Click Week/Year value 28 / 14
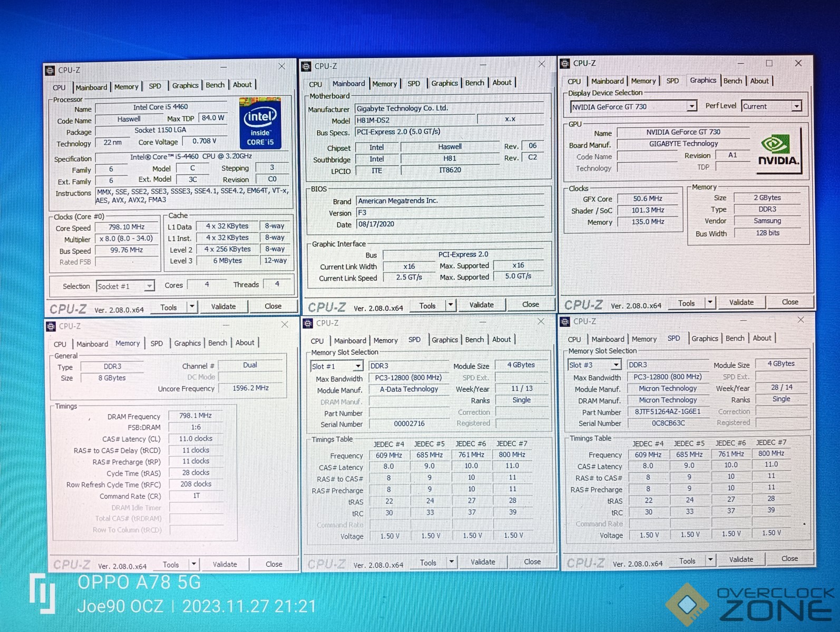 (782, 388)
